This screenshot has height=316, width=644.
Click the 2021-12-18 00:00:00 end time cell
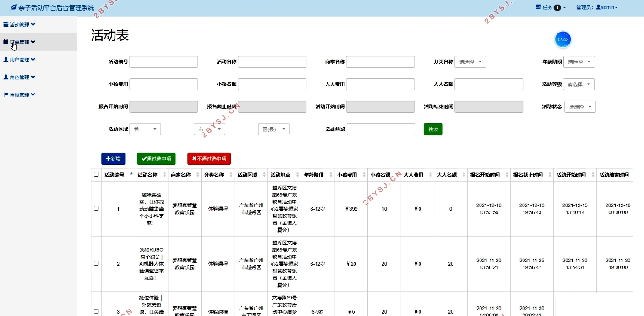(615, 209)
